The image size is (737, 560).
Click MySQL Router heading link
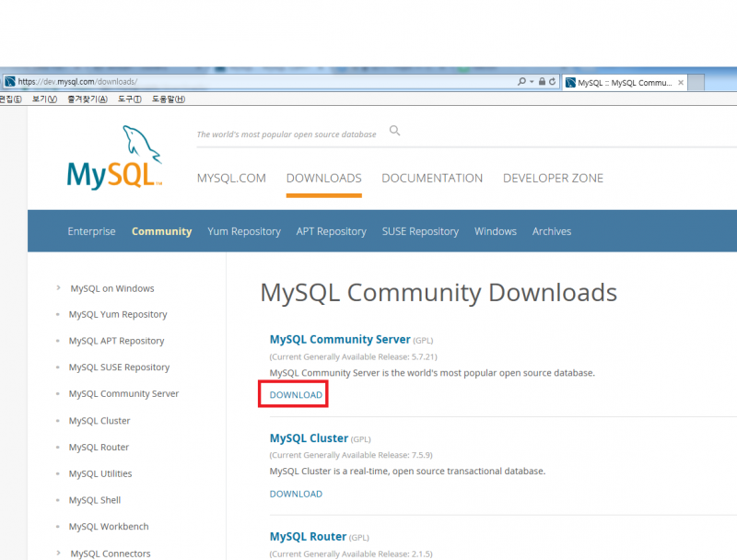tap(308, 536)
